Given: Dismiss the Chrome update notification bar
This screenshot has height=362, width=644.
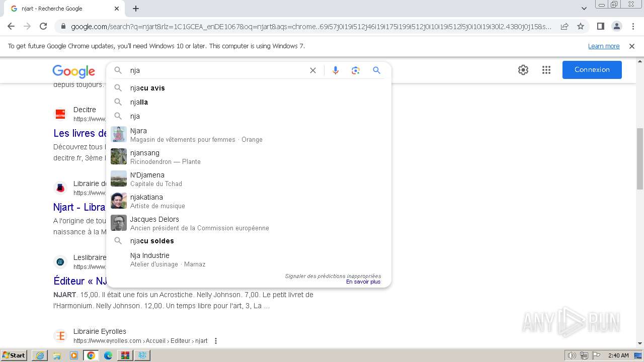Looking at the screenshot, I should (x=632, y=46).
